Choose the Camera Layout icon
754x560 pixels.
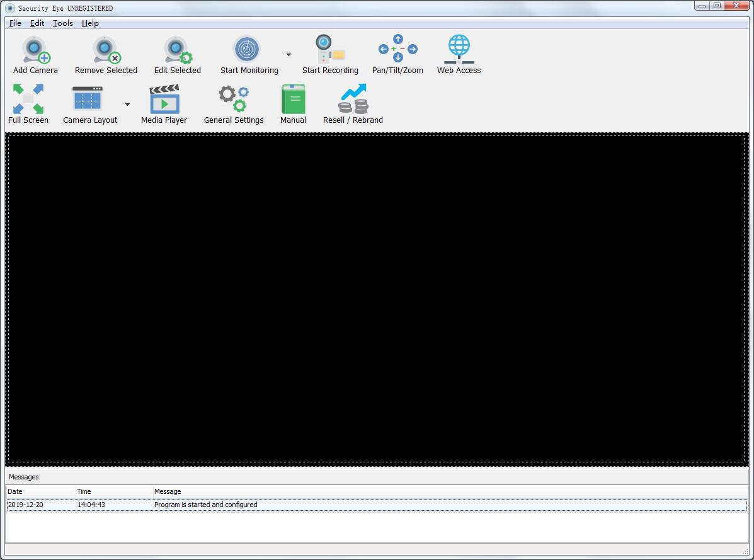(x=88, y=100)
